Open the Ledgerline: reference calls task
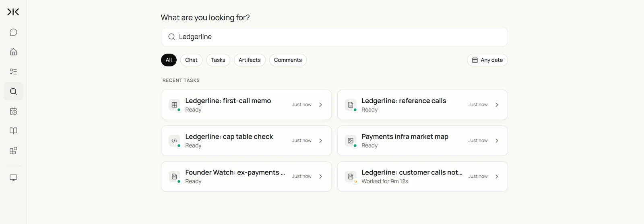Image resolution: width=644 pixels, height=224 pixels. coord(423,105)
